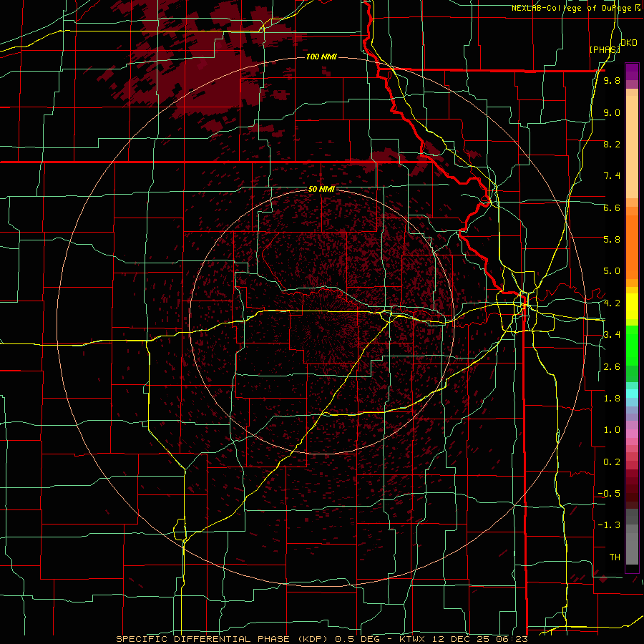The height and width of the screenshot is (644, 644).
Task: Click the 0.5 DEG elevation text
Action: click(x=358, y=639)
